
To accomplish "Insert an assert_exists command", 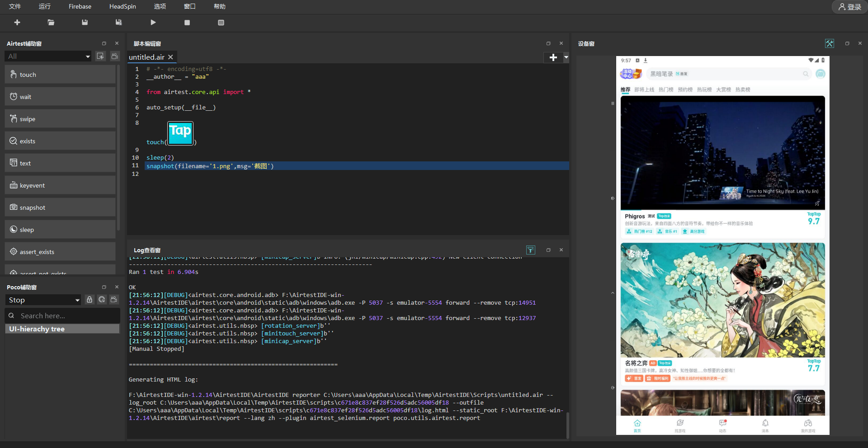I will tap(60, 252).
